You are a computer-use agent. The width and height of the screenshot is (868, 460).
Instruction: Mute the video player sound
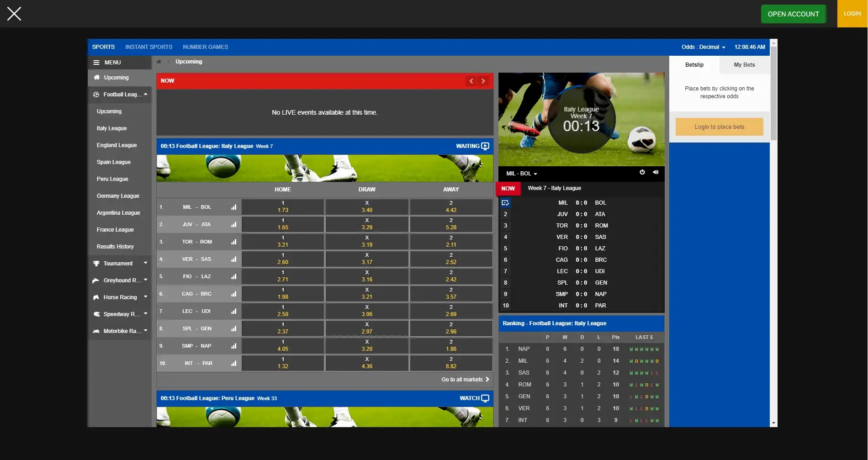click(x=656, y=172)
